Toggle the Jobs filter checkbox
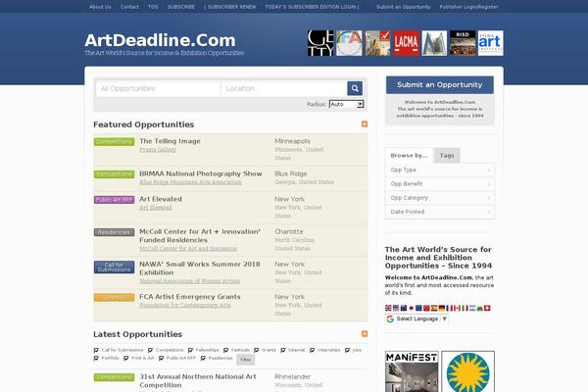The height and width of the screenshot is (392, 588). 348,350
